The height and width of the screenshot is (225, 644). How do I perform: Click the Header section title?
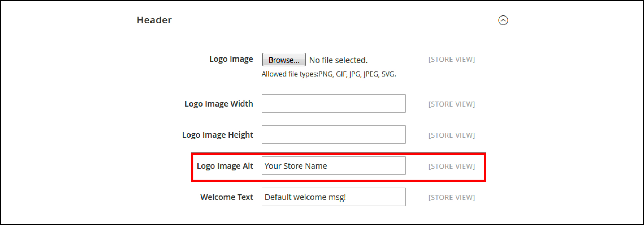click(x=154, y=20)
